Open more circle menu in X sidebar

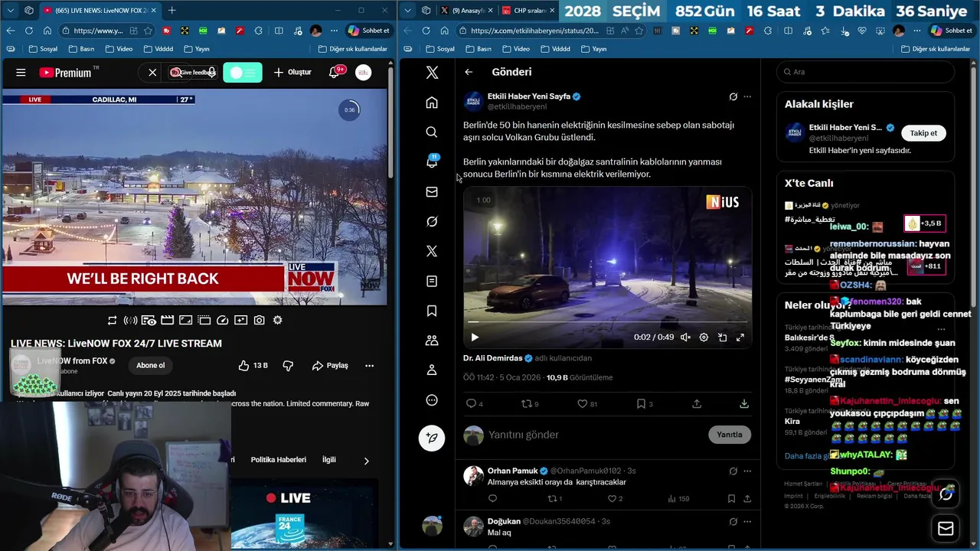(432, 400)
